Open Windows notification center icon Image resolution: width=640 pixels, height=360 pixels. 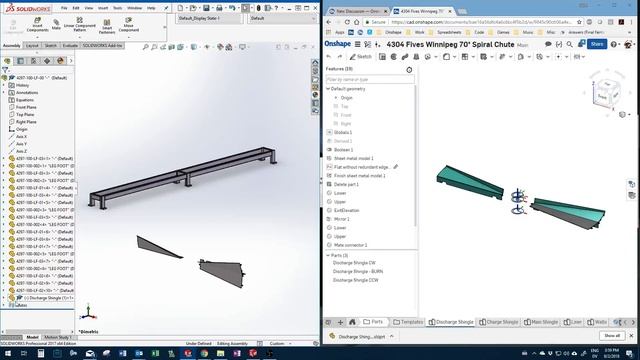[x=629, y=353]
